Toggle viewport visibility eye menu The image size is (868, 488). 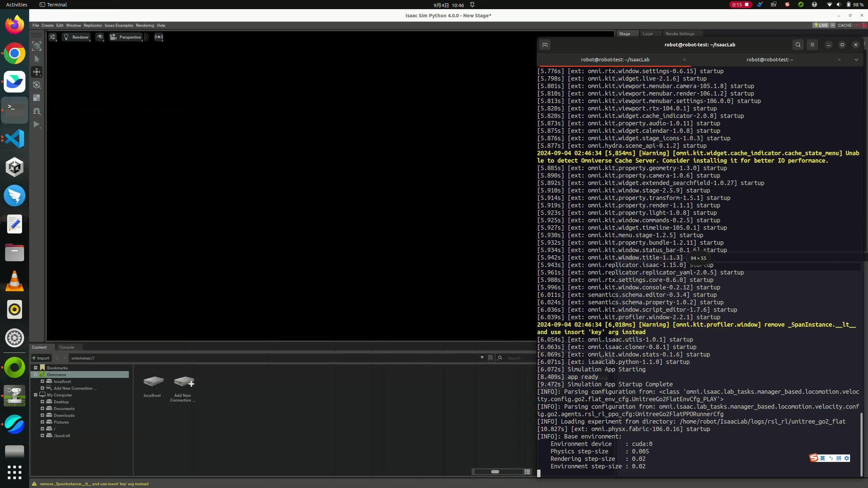click(x=100, y=37)
